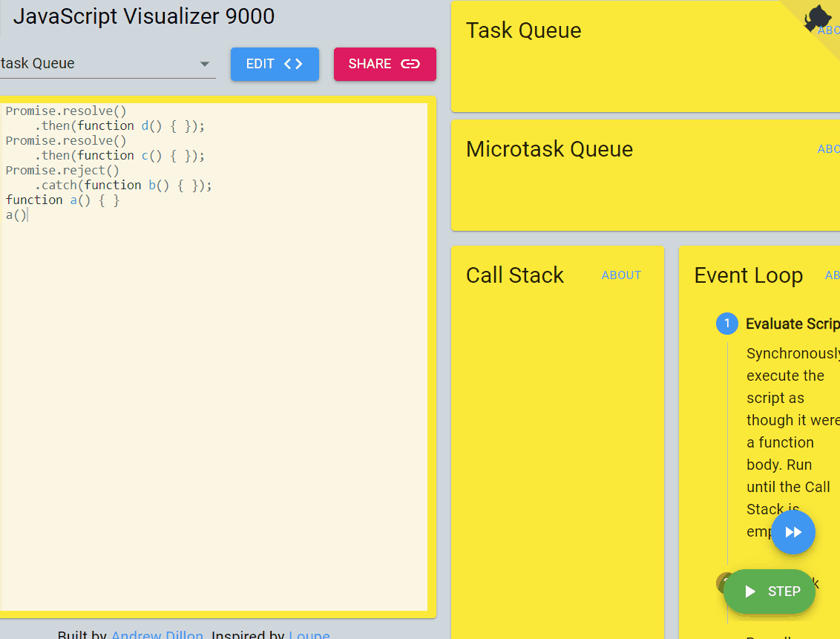
Task: Open Andrew Dillon's link at the bottom
Action: (x=157, y=635)
